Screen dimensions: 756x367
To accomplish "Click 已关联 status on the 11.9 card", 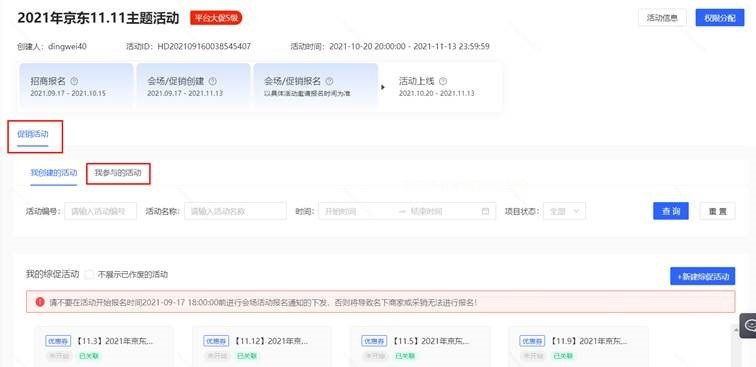I will point(563,356).
